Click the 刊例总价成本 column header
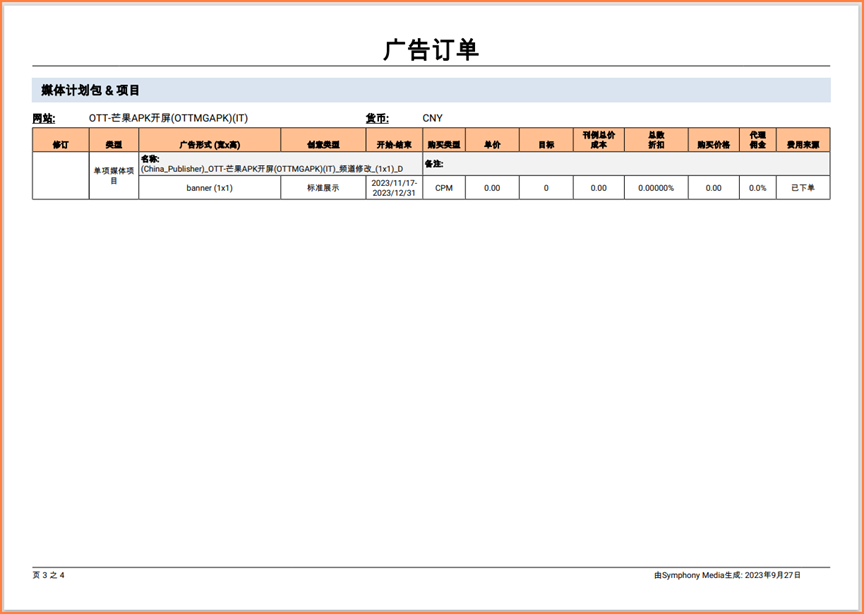 point(598,139)
